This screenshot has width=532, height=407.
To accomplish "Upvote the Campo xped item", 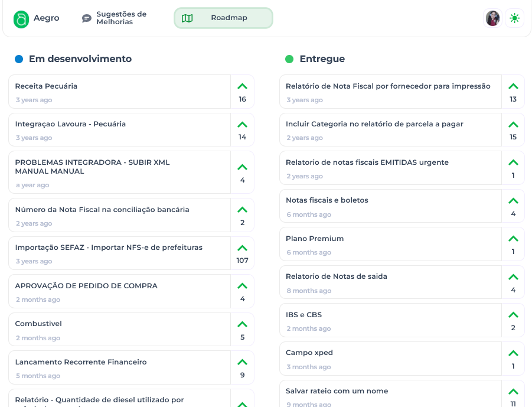I will tap(513, 353).
